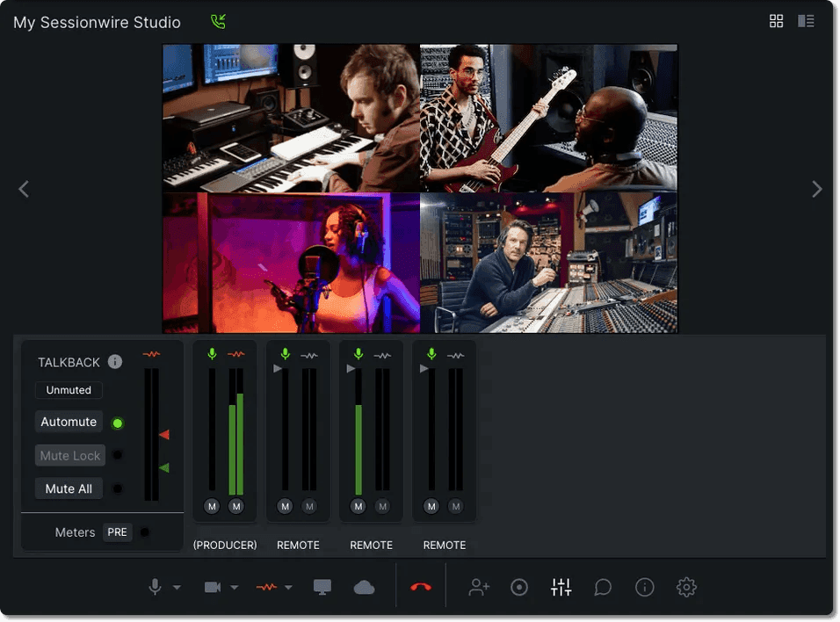Open the mixer faders panel
Screen dimensions: 840x622
point(561,586)
